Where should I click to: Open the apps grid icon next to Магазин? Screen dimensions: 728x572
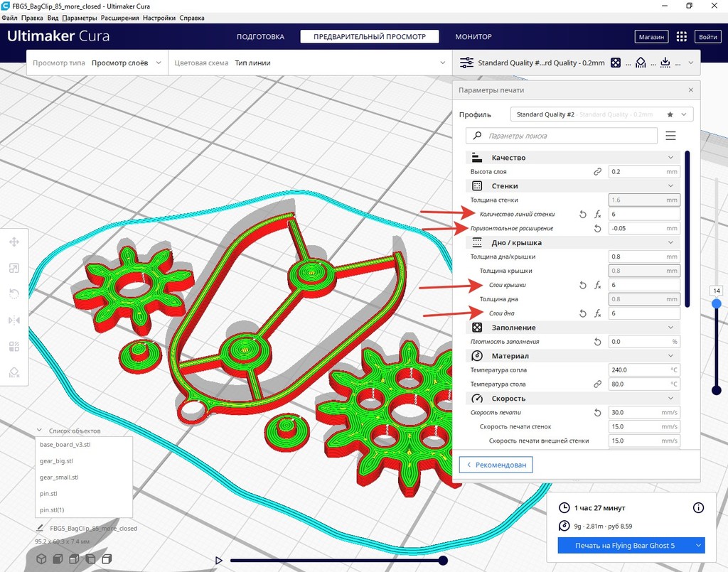681,37
